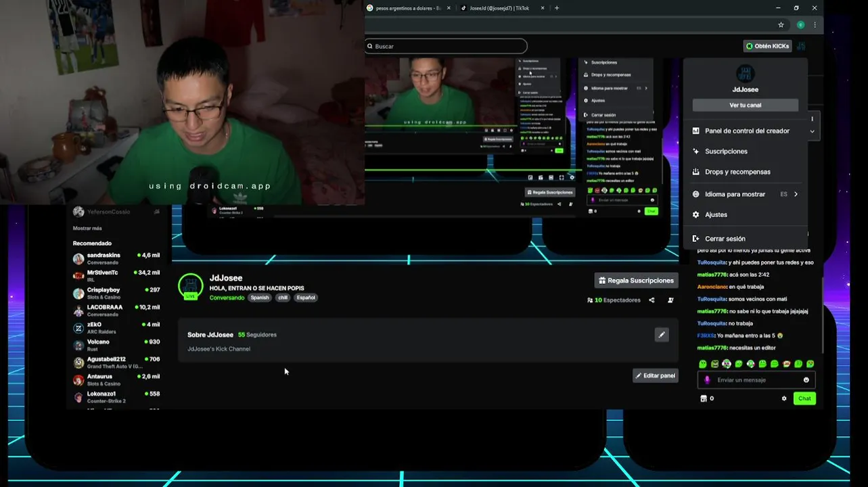Click JdJosee live avatar with LIVE badge

click(190, 287)
